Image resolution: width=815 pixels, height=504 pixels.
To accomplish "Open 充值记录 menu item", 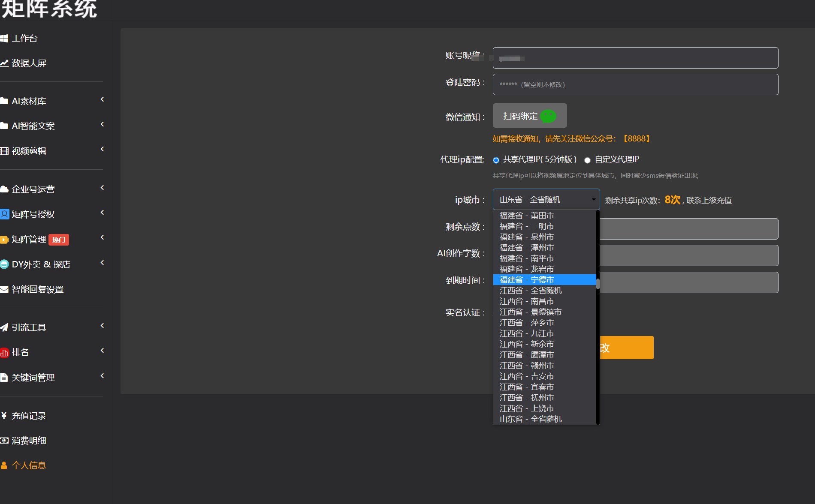I will coord(29,416).
